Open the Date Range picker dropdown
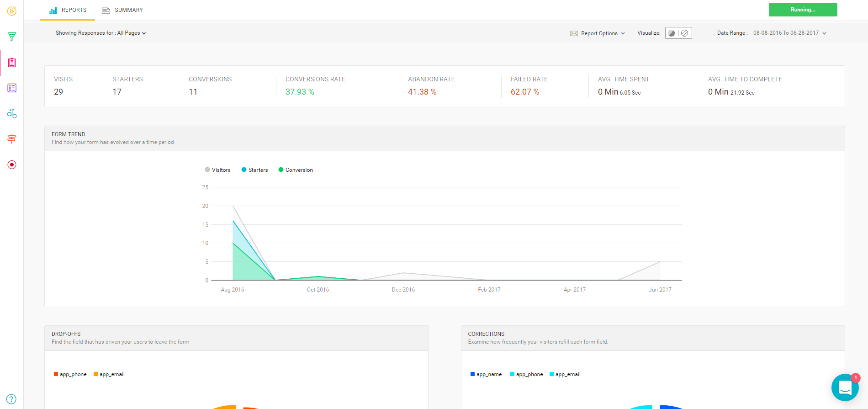868x409 pixels. pyautogui.click(x=790, y=33)
